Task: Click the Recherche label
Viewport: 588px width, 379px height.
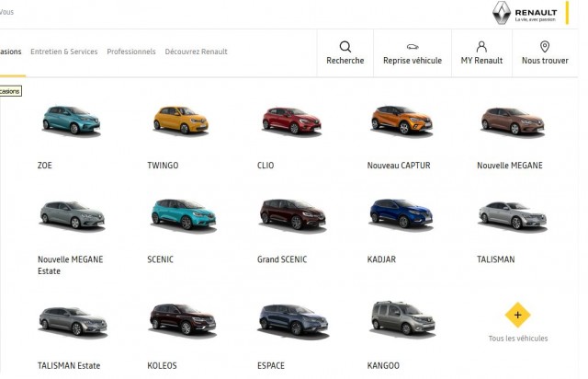Action: (345, 61)
